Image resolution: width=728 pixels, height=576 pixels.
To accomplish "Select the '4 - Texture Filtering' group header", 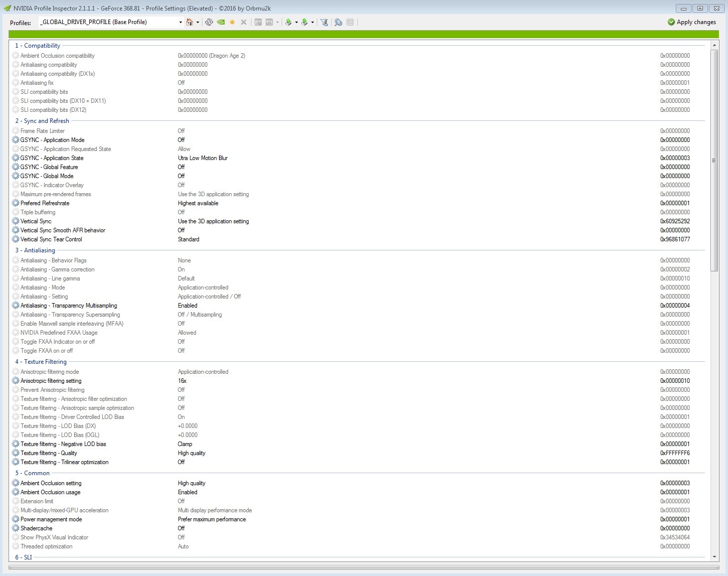I will coord(41,362).
